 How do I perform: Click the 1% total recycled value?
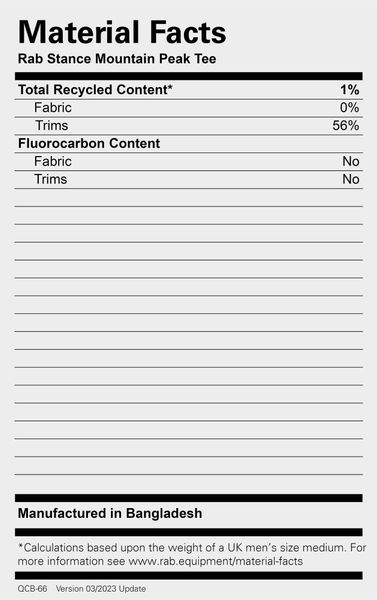(x=350, y=90)
